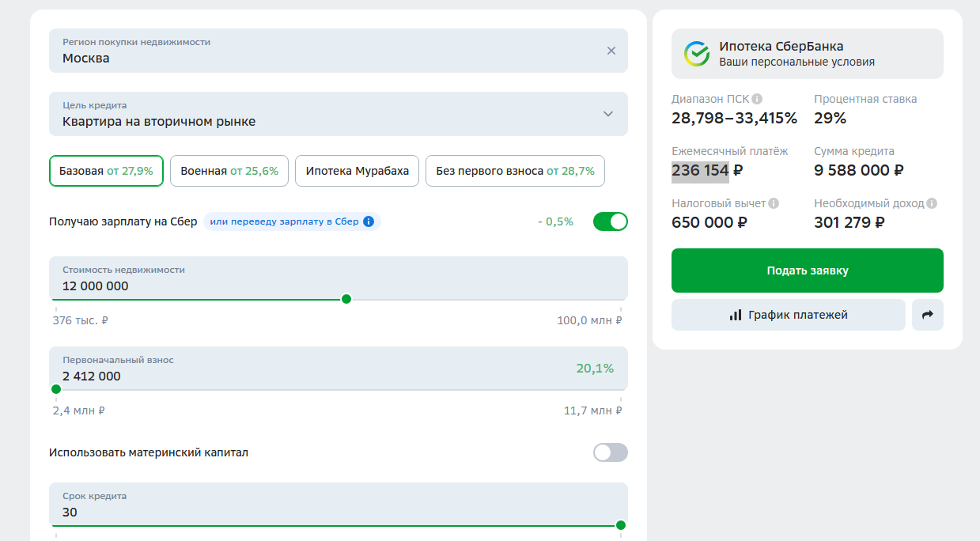The width and height of the screenshot is (980, 541).
Task: Click the 100,0 млн ₽ maximum label
Action: tap(589, 320)
